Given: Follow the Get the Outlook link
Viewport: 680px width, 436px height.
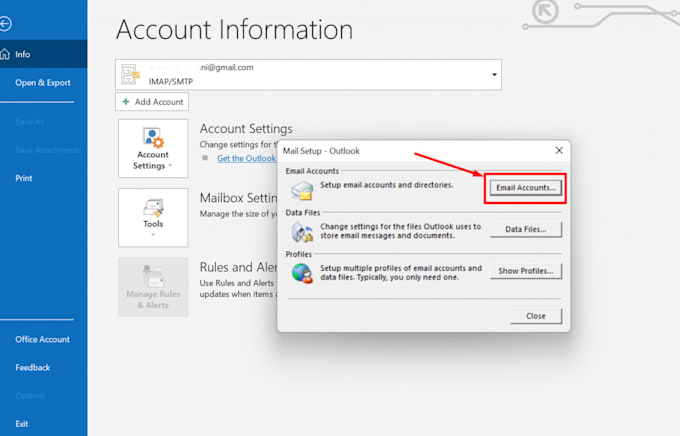Looking at the screenshot, I should pyautogui.click(x=246, y=158).
